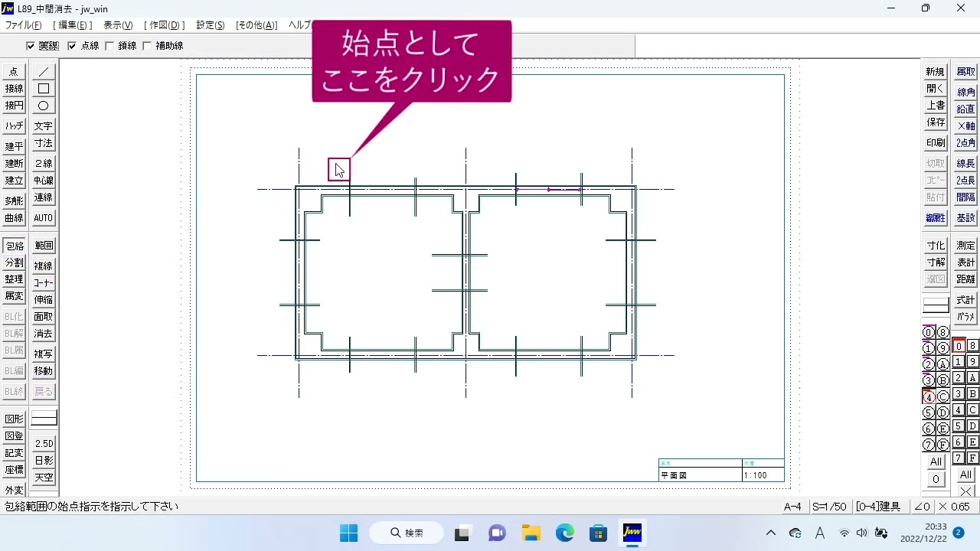This screenshot has width=980, height=551.
Task: Click the 印刷 print button
Action: click(x=936, y=143)
